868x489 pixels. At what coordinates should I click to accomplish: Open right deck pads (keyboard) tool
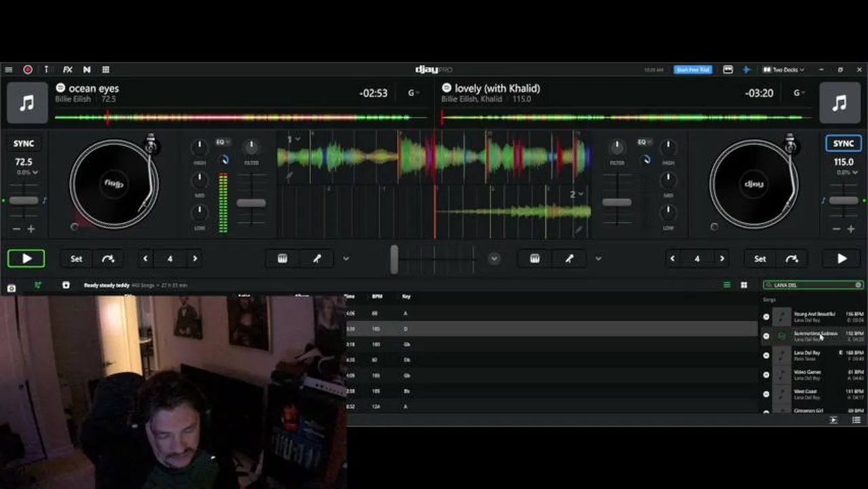pos(535,259)
